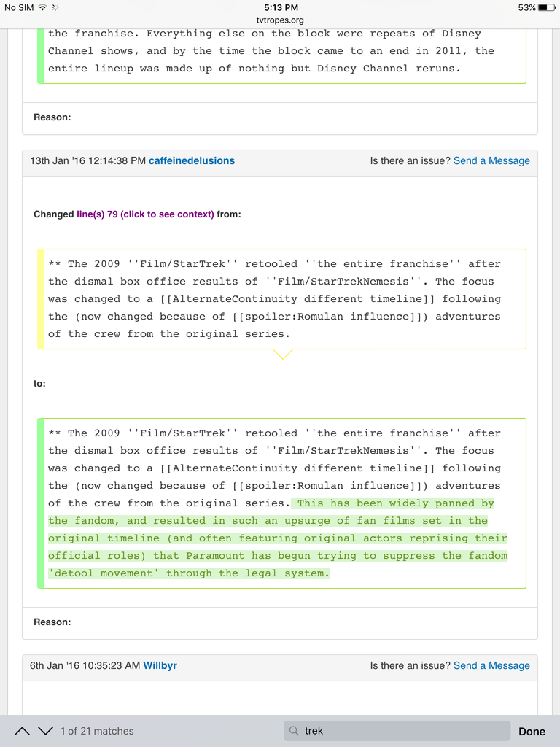The image size is (560, 747).
Task: Tap timestamp '6th Jan '16 10:35:23 AM'
Action: pyautogui.click(x=85, y=665)
